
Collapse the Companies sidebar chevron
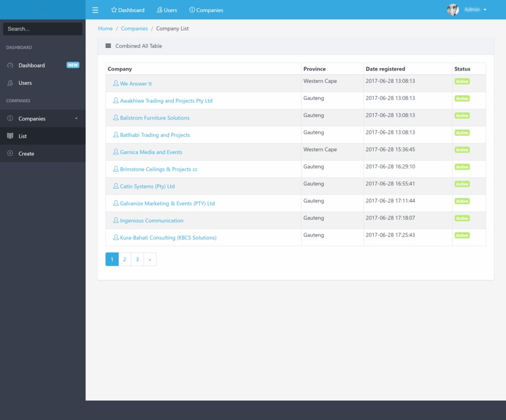[77, 118]
